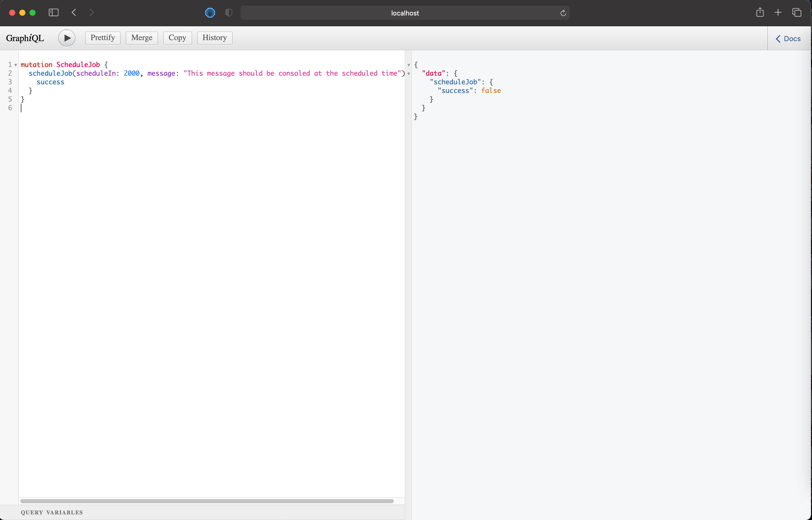Reload localhost using the refresh icon
Image resolution: width=812 pixels, height=520 pixels.
(x=563, y=13)
